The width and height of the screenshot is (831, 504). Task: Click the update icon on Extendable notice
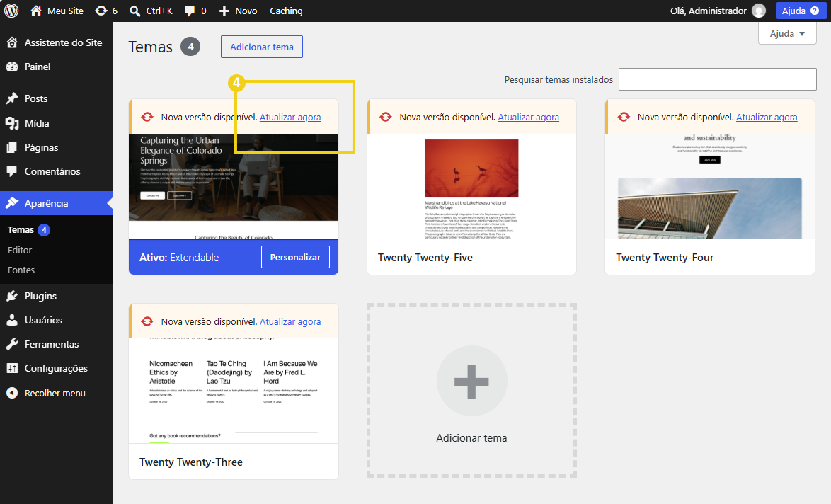pyautogui.click(x=147, y=117)
